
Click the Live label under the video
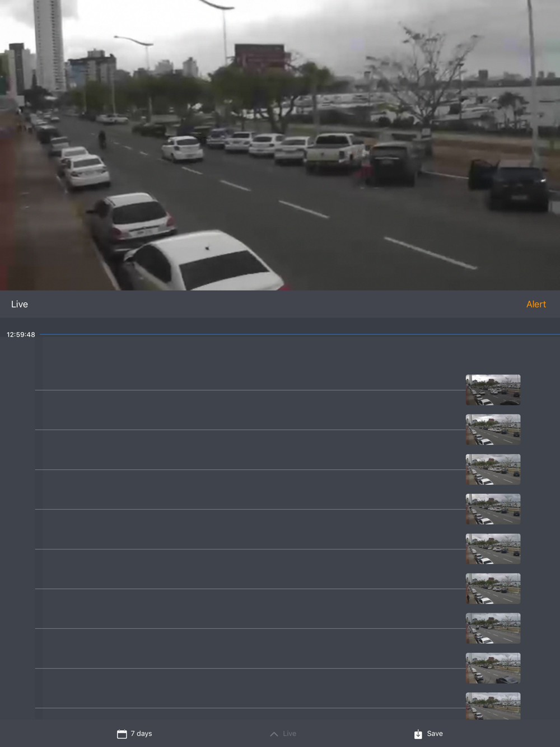tap(20, 304)
